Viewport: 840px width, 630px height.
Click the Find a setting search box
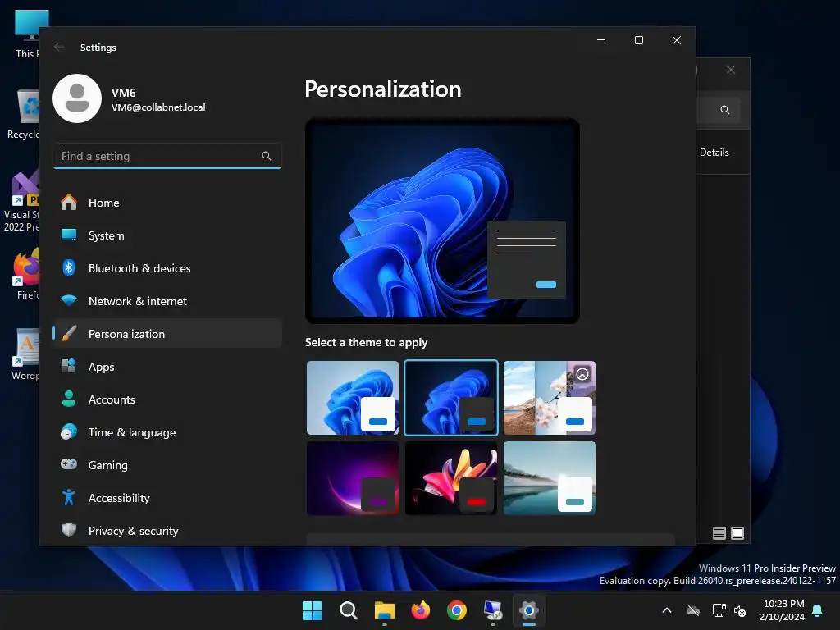pos(167,156)
